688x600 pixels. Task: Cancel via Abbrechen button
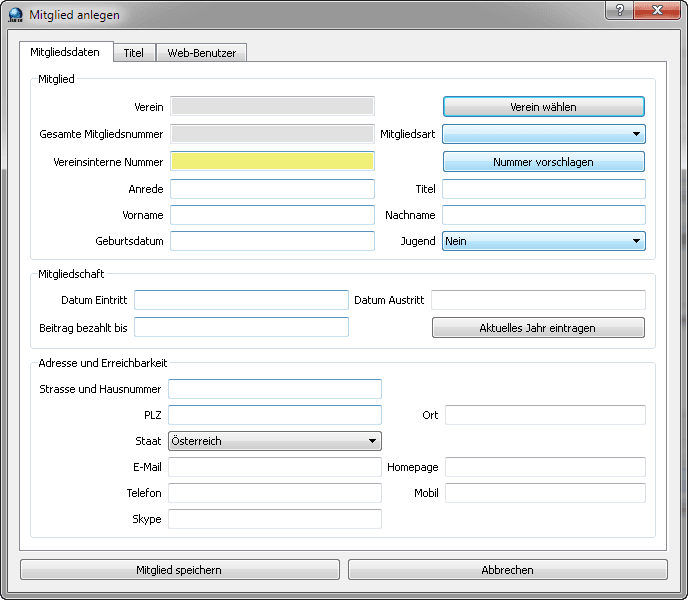point(508,570)
